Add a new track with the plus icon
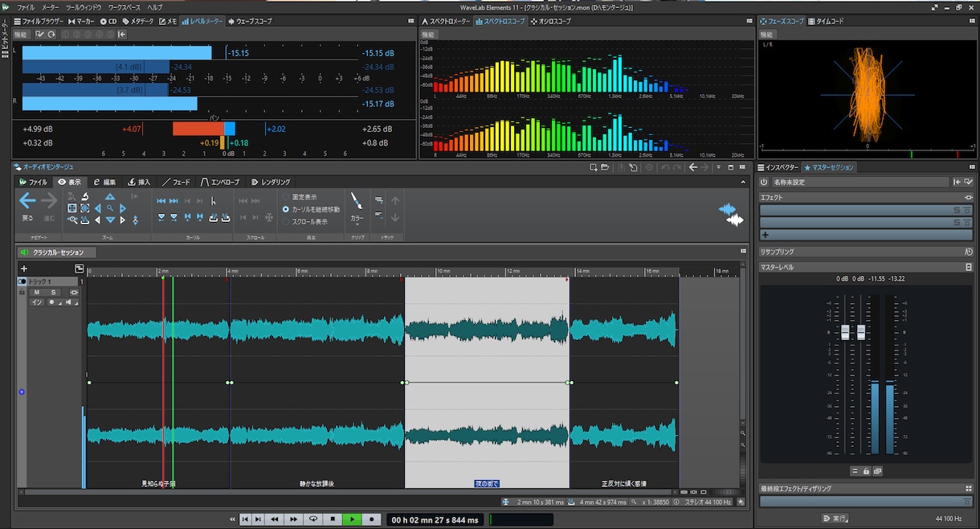980x529 pixels. click(x=24, y=269)
